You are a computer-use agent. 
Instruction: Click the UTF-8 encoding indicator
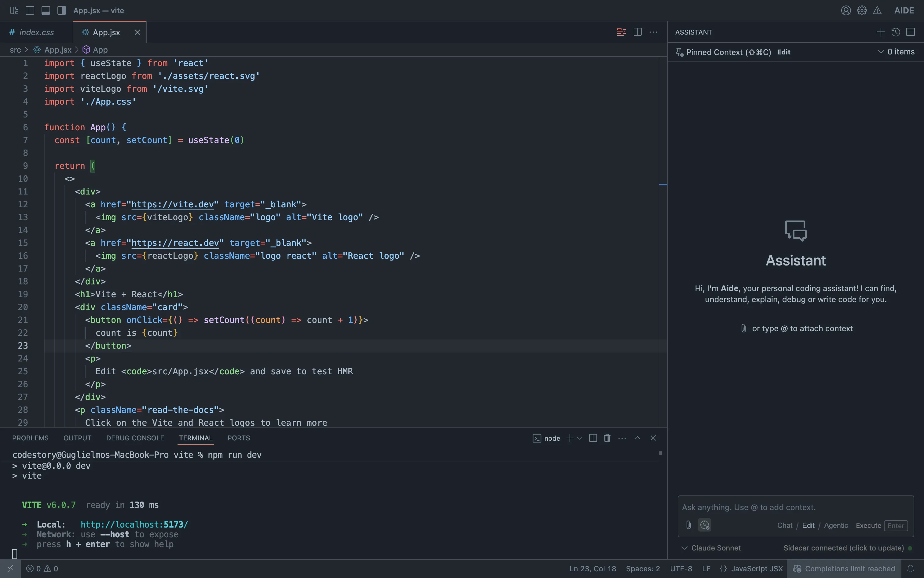click(681, 569)
